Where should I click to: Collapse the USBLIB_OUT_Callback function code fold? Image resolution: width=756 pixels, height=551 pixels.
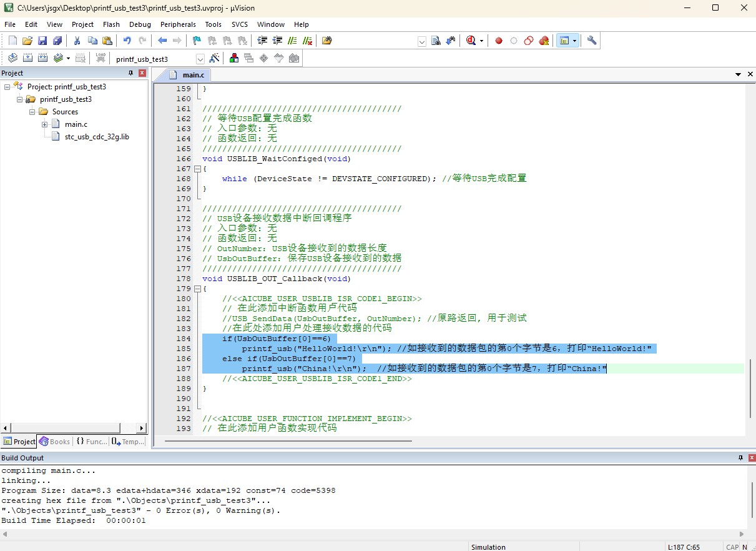tap(197, 289)
